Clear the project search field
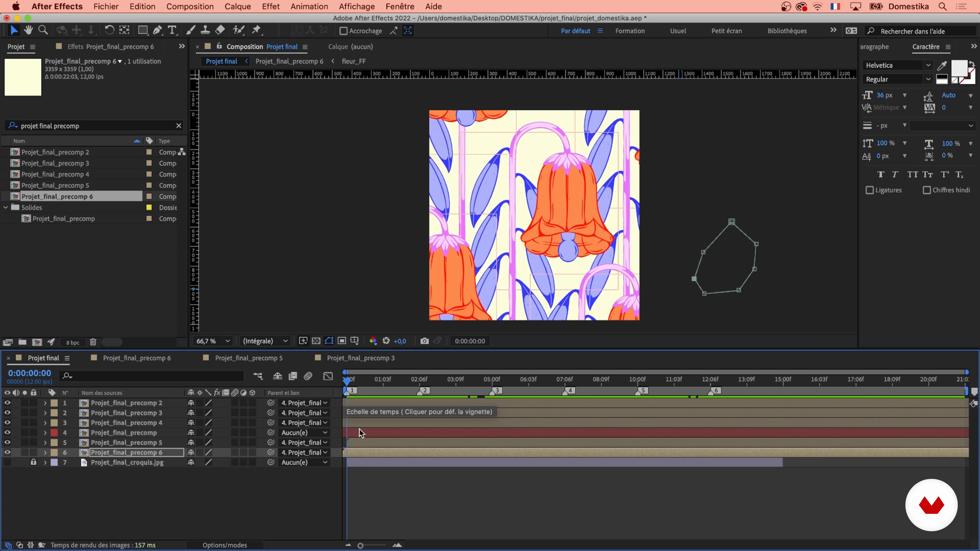The image size is (980, 551). coord(178,126)
